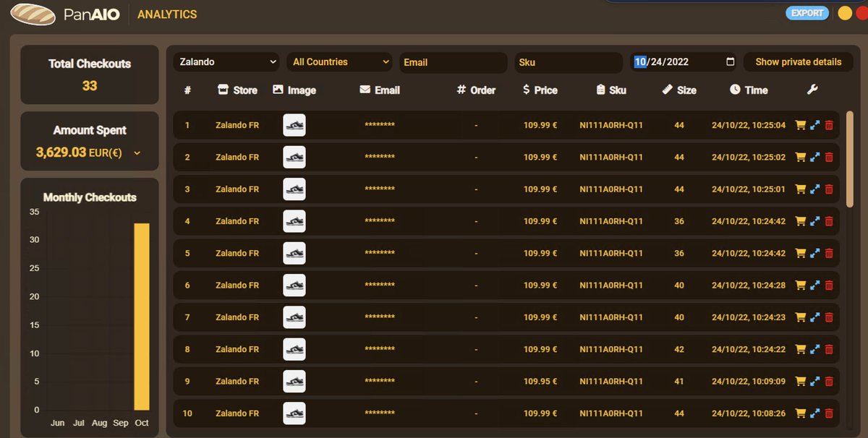
Task: Delete checkout row 3 with trash icon
Action: [x=829, y=189]
